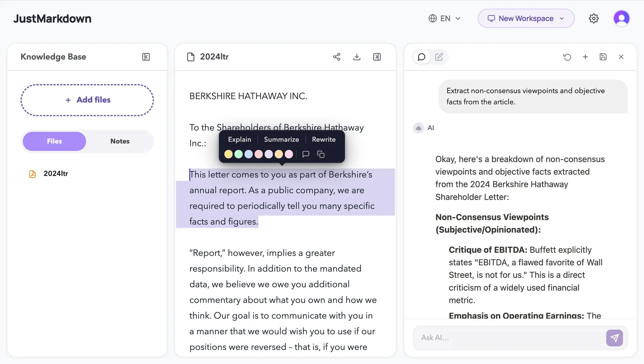The width and height of the screenshot is (644, 364).
Task: Click the Critique of EBITDA text
Action: [488, 250]
